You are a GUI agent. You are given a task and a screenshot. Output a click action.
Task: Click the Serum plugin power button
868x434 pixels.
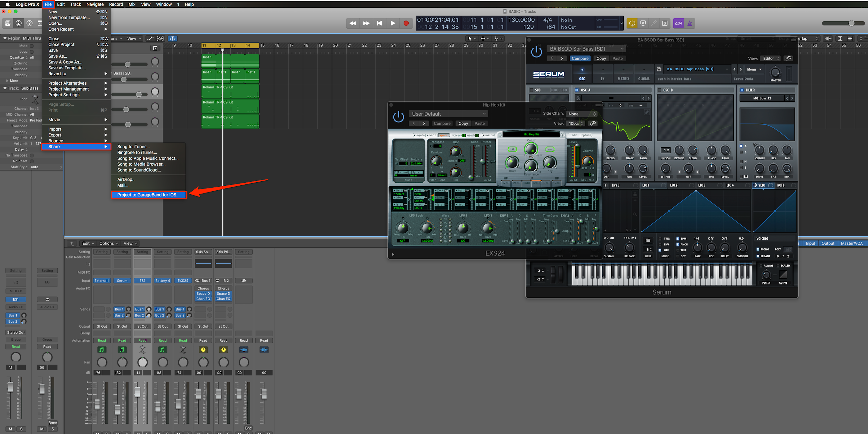point(536,52)
